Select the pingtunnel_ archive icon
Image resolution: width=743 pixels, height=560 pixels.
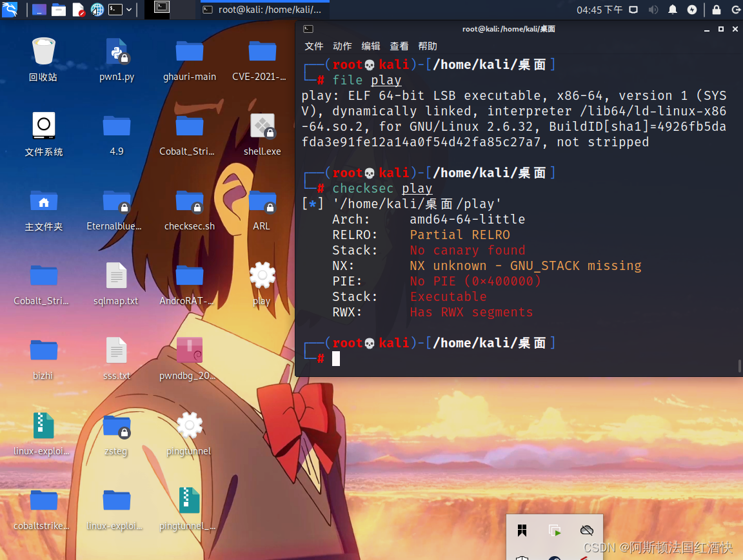188,509
